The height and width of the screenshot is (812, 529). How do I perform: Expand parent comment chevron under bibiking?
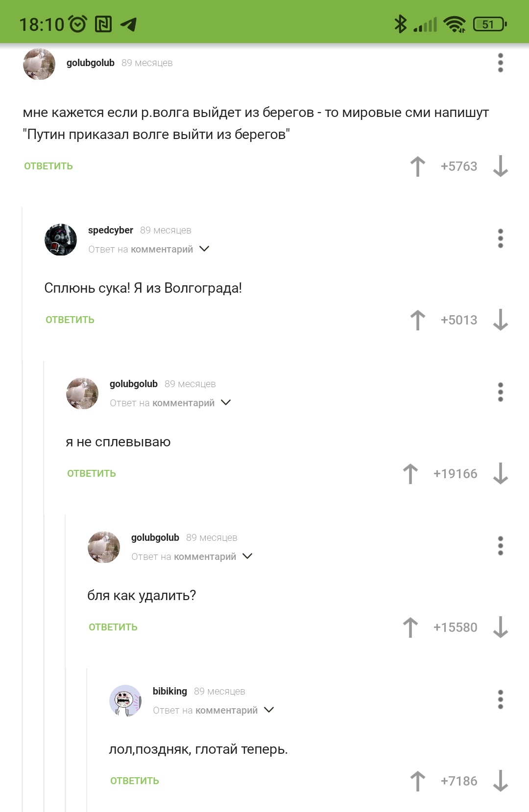[269, 710]
